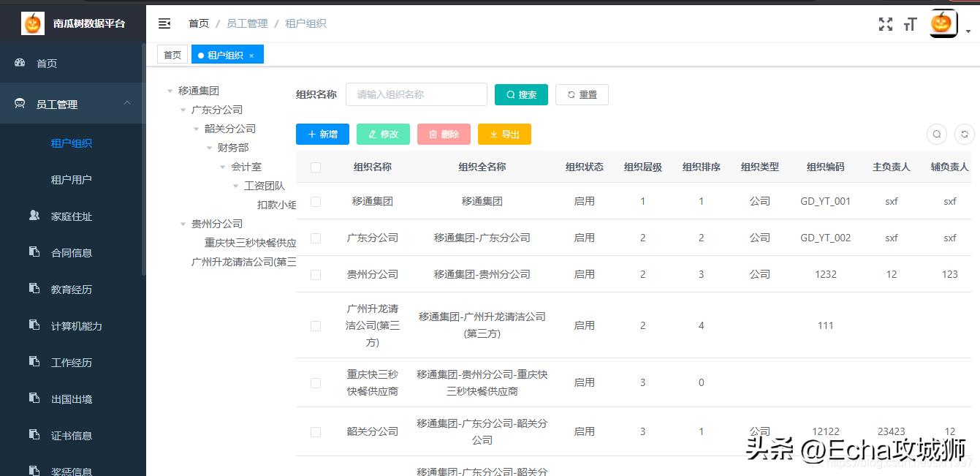Refresh the table with the circular refresh icon
Image resolution: width=980 pixels, height=476 pixels.
click(963, 134)
